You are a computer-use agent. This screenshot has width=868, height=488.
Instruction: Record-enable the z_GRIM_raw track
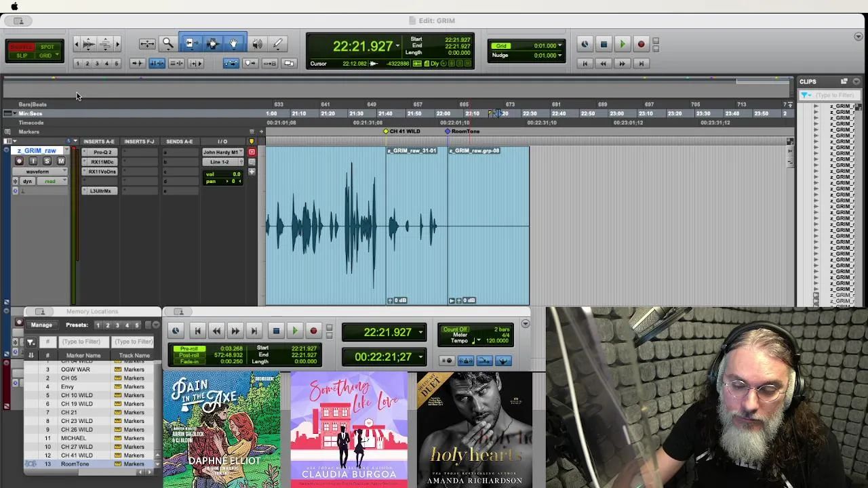pyautogui.click(x=19, y=161)
